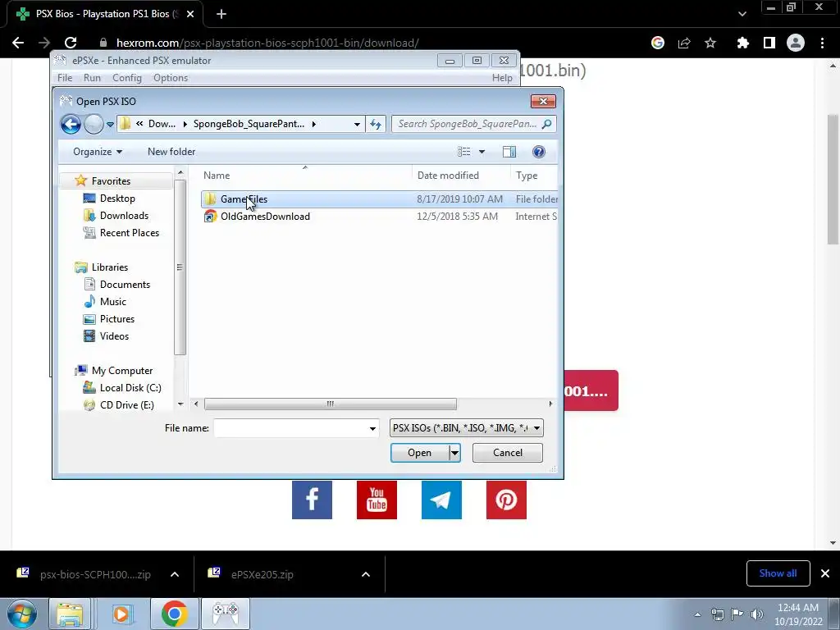Cancel the Open PSX ISO dialog
Screen dimensions: 840x630
[507, 453]
